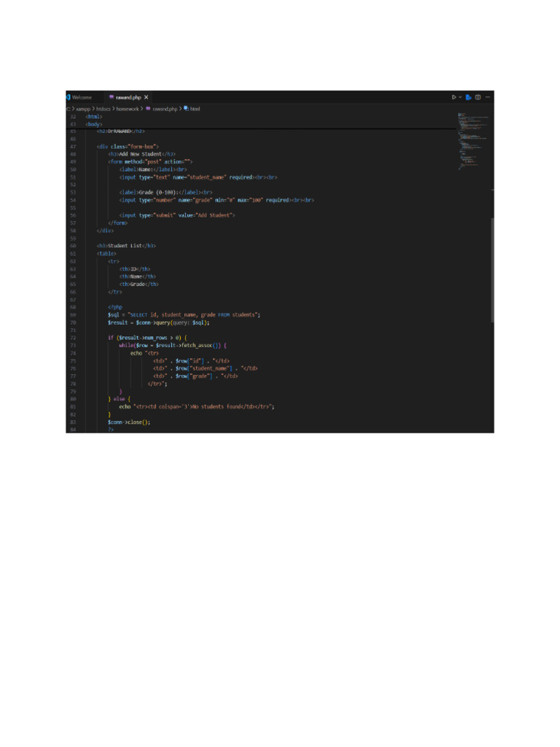Click the split editor icon
Viewport: 560px width, 747px height.
478,97
